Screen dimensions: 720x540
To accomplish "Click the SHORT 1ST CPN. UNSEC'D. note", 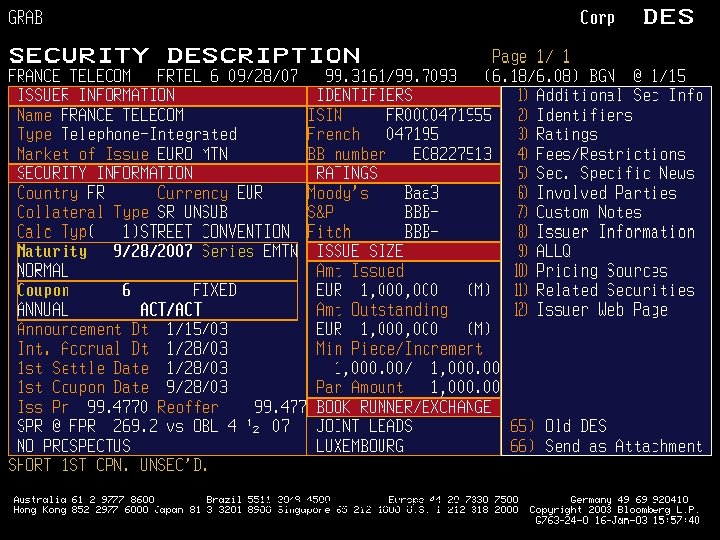I will click(x=108, y=466).
